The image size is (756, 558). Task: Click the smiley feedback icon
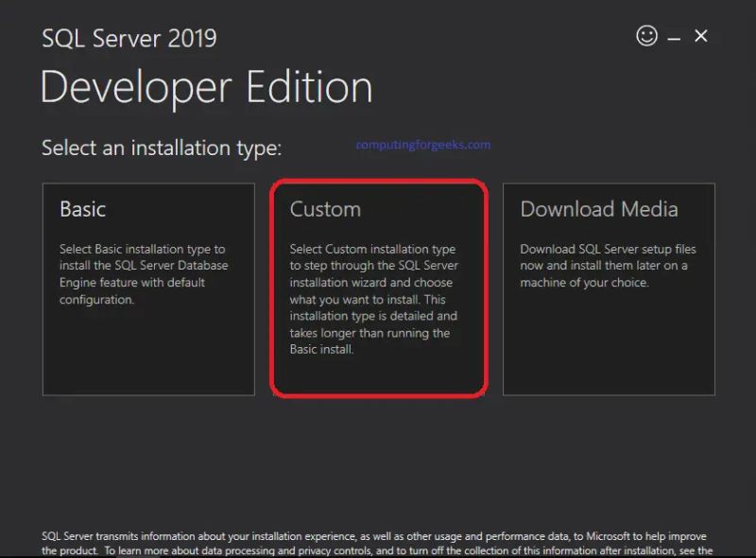pyautogui.click(x=646, y=36)
